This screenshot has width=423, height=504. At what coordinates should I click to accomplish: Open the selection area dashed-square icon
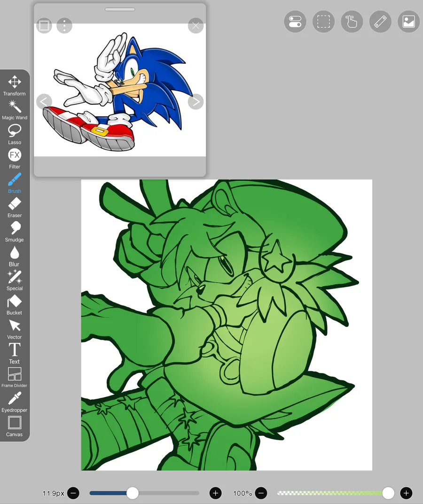click(x=323, y=22)
